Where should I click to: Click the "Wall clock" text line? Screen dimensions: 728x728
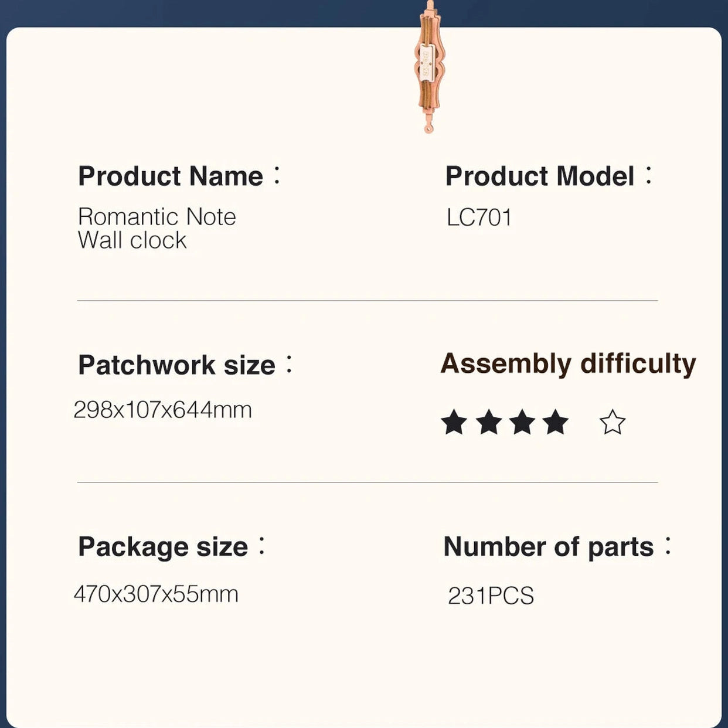click(x=132, y=240)
